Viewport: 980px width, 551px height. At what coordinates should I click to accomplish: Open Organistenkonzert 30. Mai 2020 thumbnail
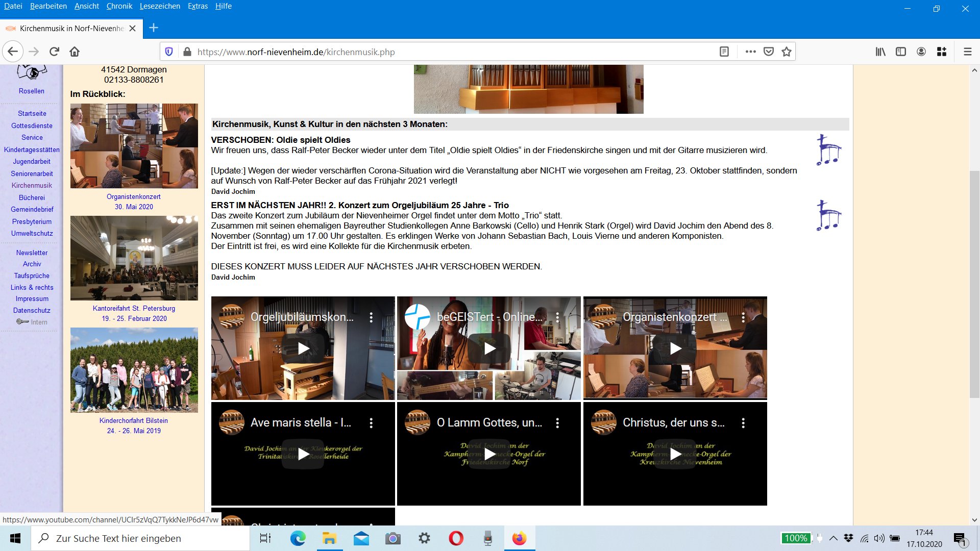click(134, 146)
